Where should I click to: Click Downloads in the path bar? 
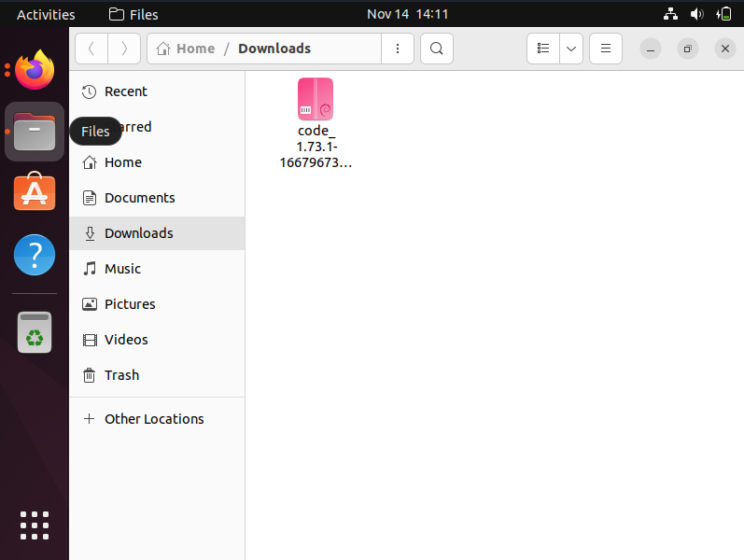click(274, 49)
